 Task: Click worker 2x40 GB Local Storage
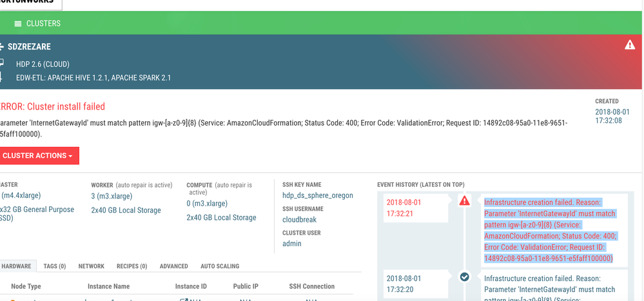point(126,210)
